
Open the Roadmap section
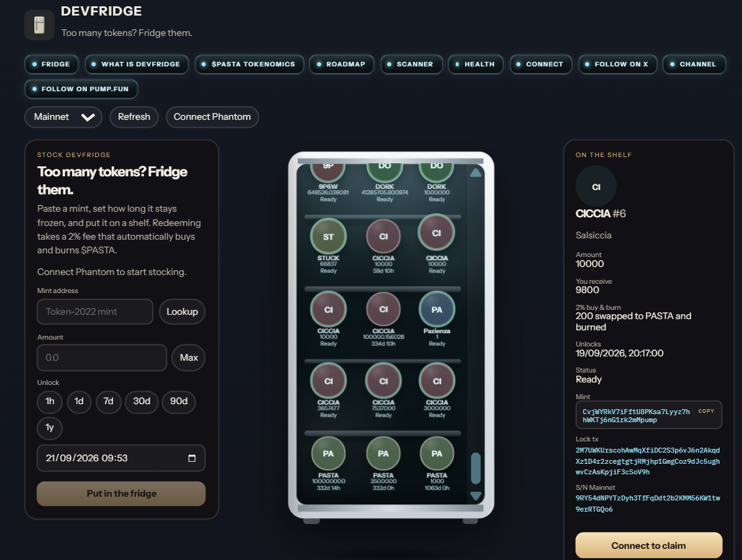pos(341,65)
